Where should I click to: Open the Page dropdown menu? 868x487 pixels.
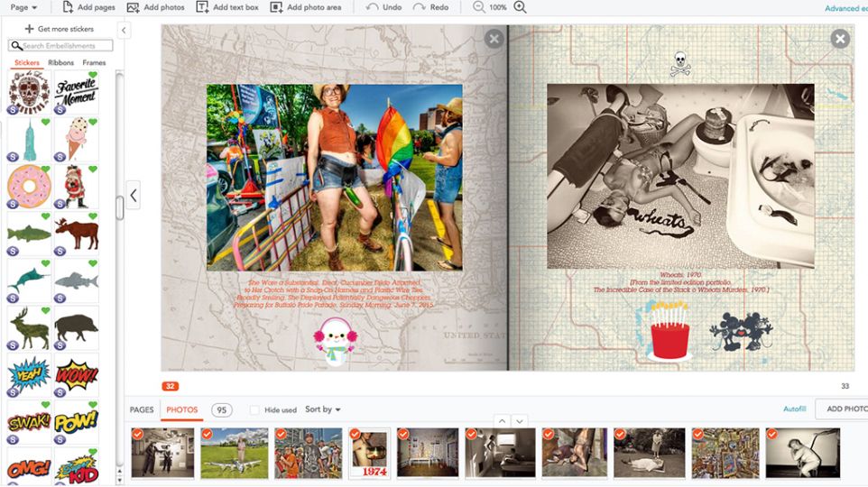(23, 7)
